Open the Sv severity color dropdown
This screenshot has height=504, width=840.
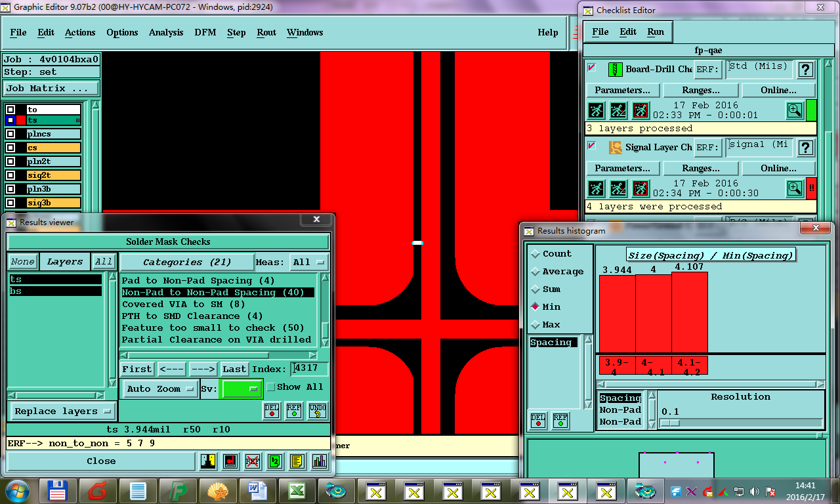(x=241, y=388)
